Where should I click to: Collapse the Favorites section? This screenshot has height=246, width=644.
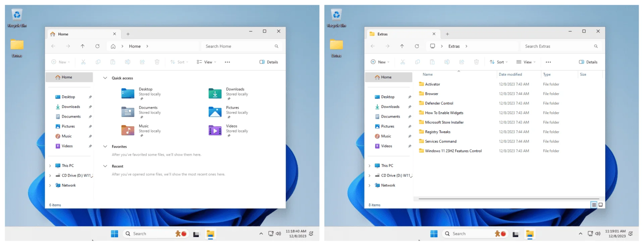[105, 146]
